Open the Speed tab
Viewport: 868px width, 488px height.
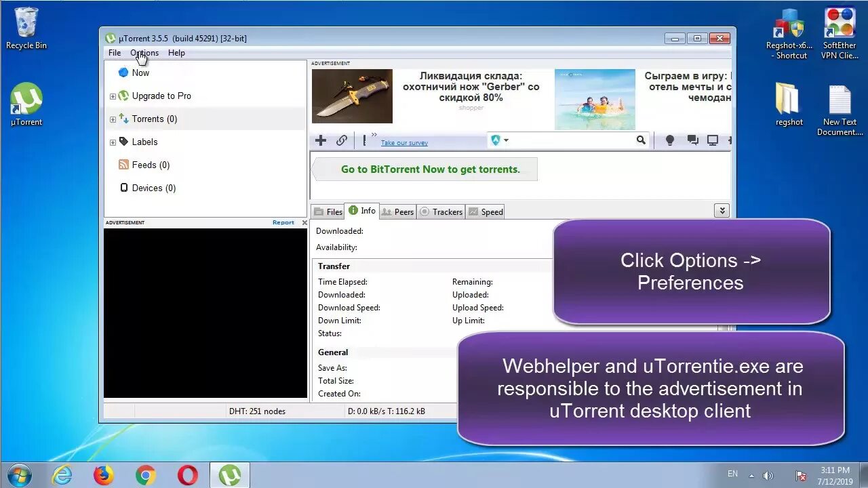[486, 212]
